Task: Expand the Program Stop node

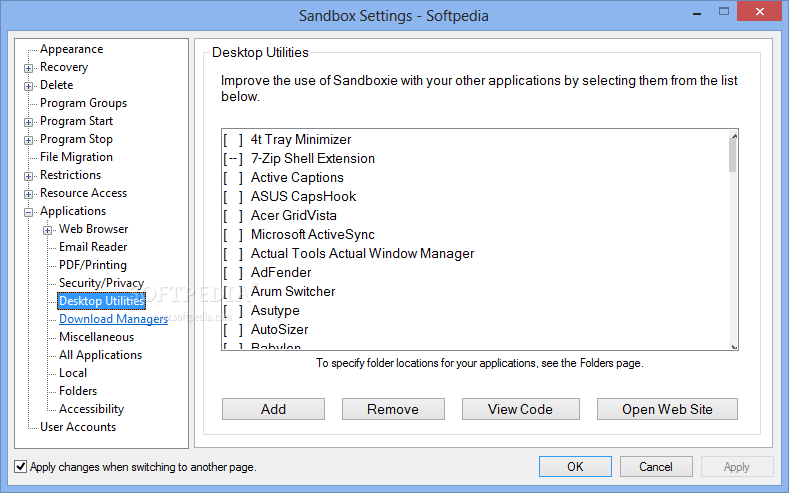Action: [29, 140]
